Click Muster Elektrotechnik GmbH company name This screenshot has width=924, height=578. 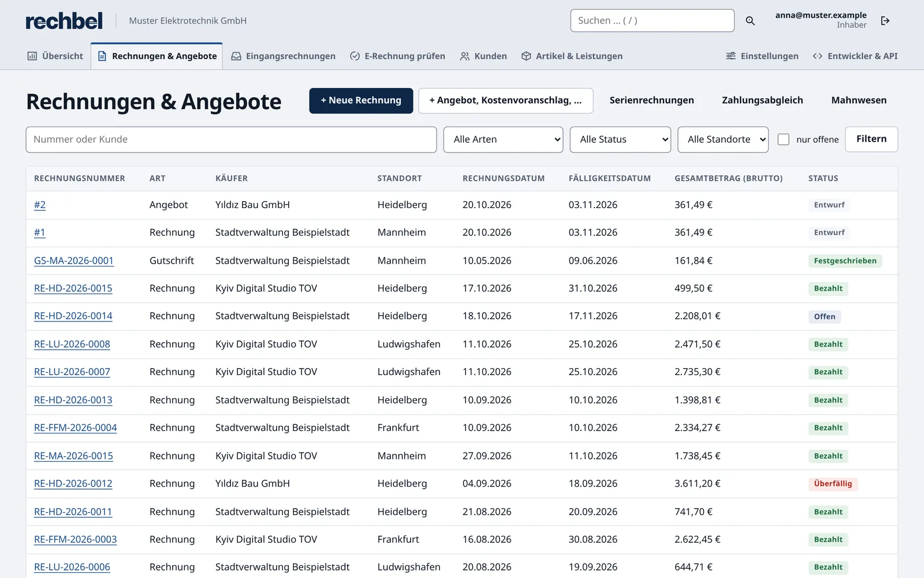[x=188, y=21]
